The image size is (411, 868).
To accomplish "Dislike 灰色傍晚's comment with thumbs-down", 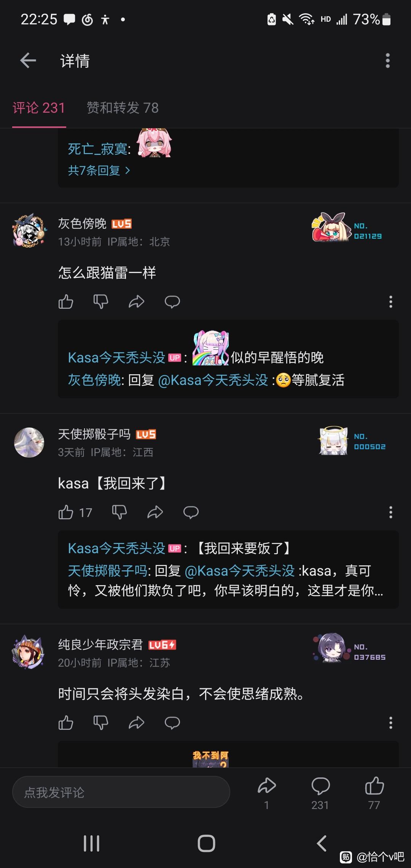I will (101, 302).
